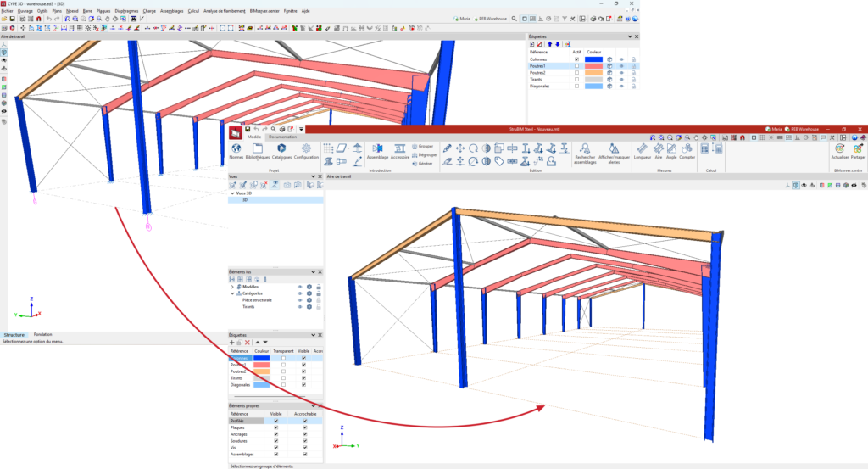Open the Configuration gear tool
Viewport: 868px width, 469px height.
[x=306, y=150]
